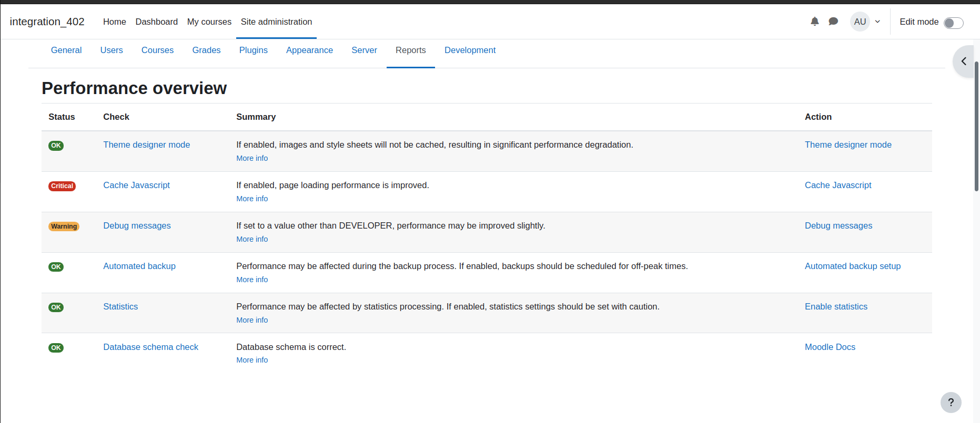Expand the user menu dropdown arrow
The width and height of the screenshot is (980, 423).
[x=877, y=22]
